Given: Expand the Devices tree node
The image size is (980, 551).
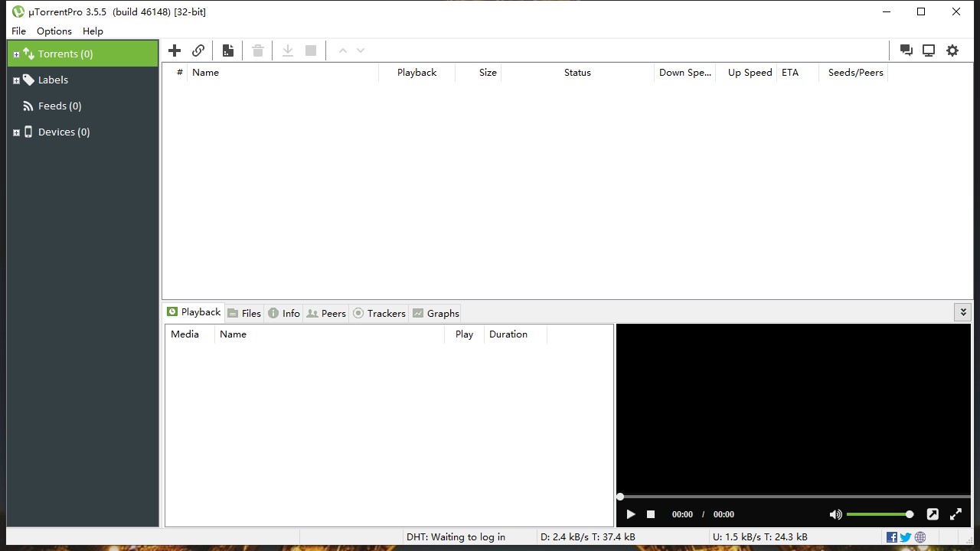Looking at the screenshot, I should 16,132.
